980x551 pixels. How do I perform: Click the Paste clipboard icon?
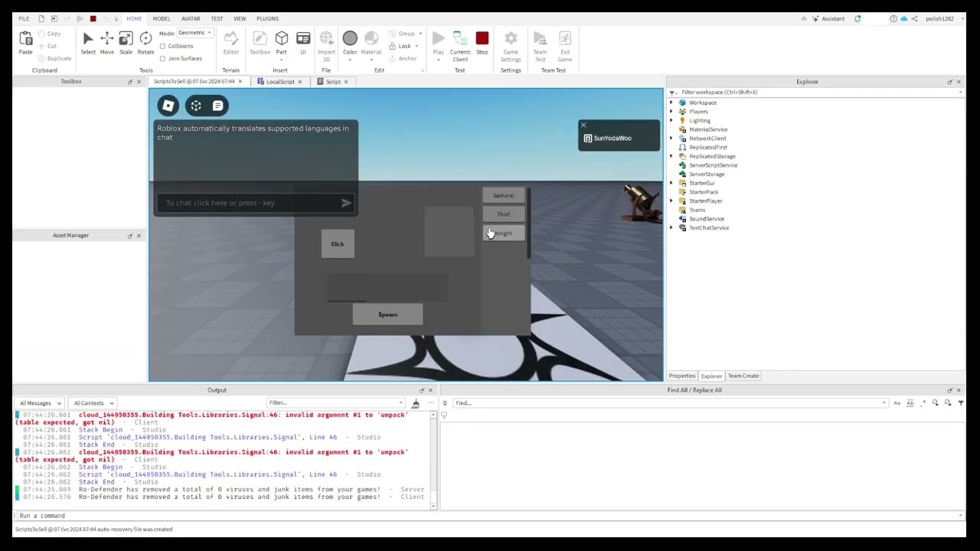25,43
